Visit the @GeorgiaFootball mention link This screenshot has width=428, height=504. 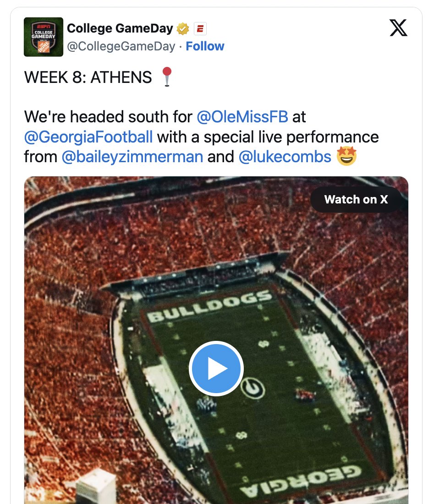tap(88, 137)
